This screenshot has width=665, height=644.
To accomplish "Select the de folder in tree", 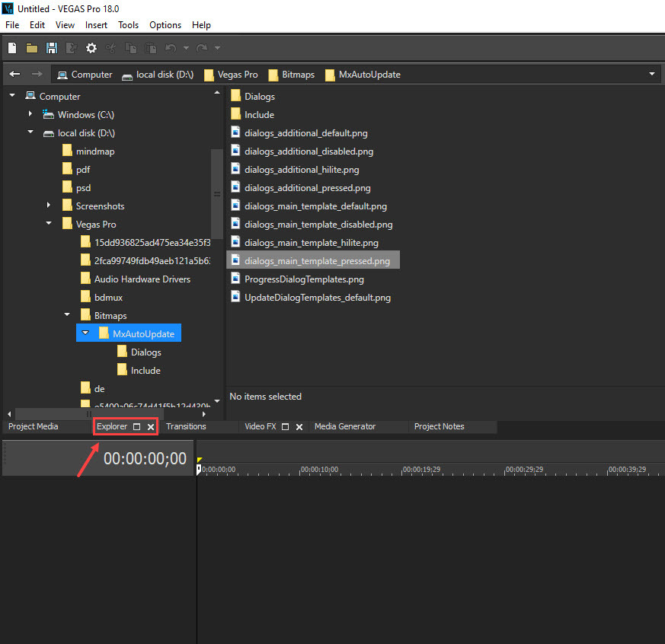I will pos(93,388).
